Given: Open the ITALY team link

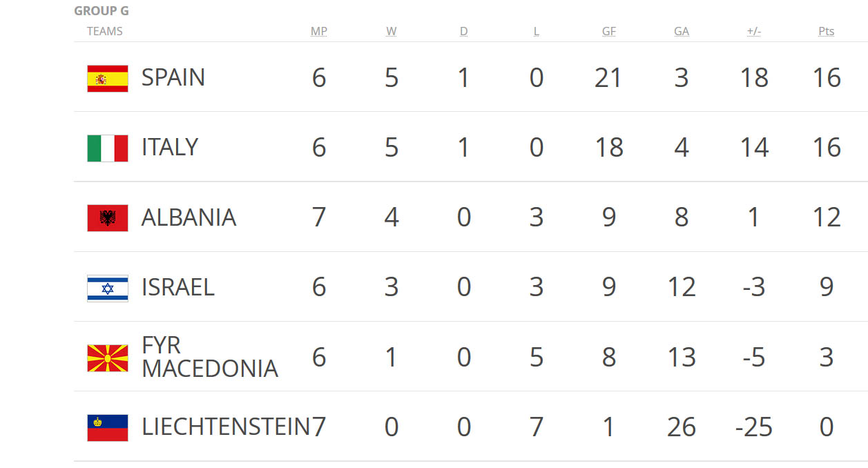Looking at the screenshot, I should tap(170, 147).
